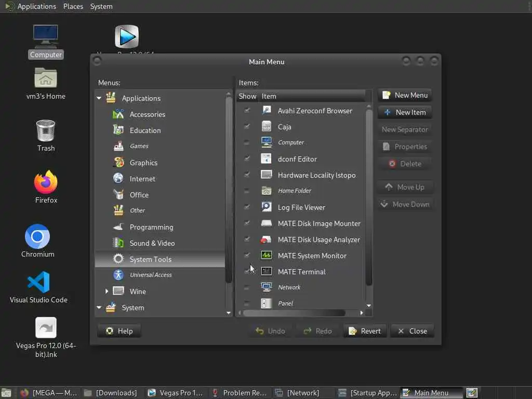Toggle Show checkbox for Caja
The width and height of the screenshot is (532, 399).
tap(247, 126)
